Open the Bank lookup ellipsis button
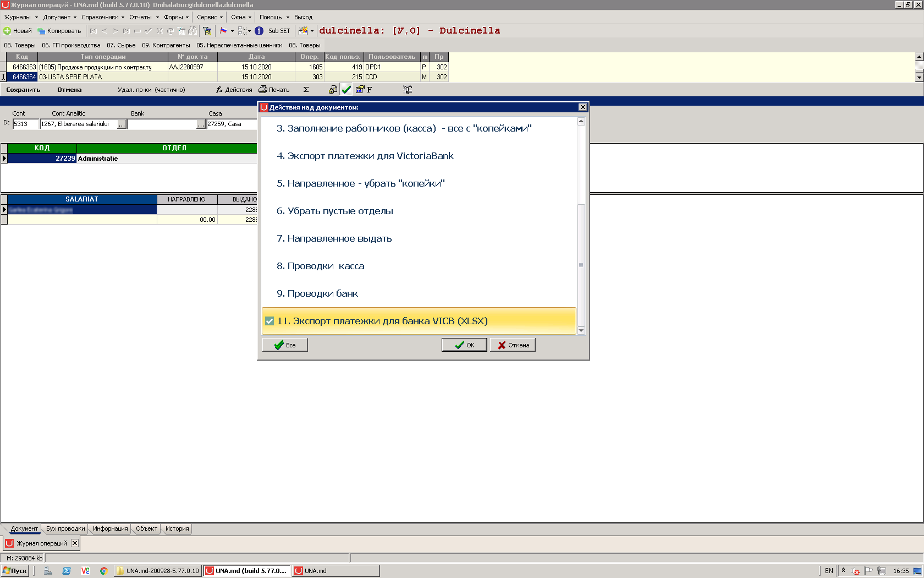This screenshot has height=578, width=924. coord(201,124)
